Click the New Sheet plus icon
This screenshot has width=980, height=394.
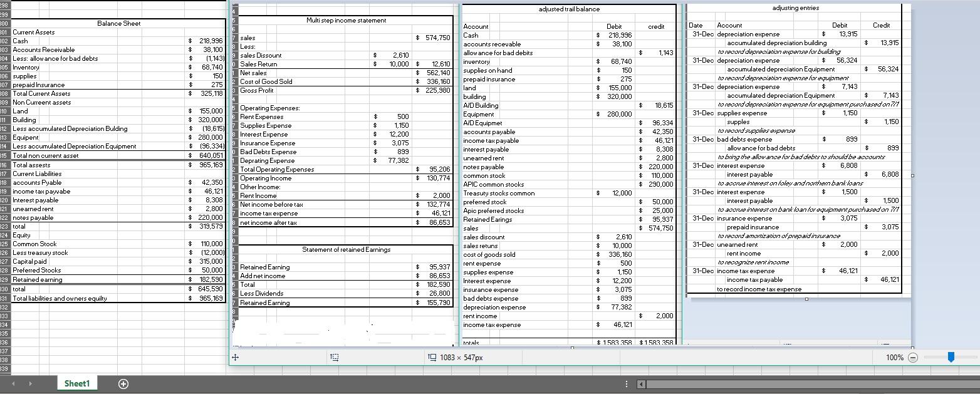tap(123, 383)
